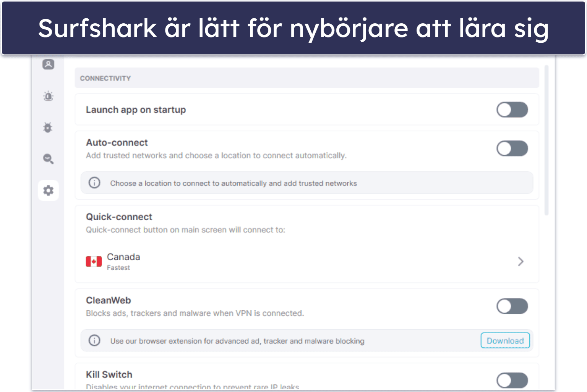Download the CleanWeb browser extension

coord(505,340)
